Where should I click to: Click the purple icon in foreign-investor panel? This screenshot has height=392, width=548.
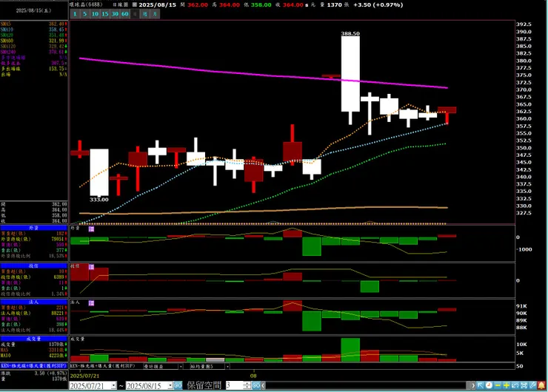(x=91, y=229)
